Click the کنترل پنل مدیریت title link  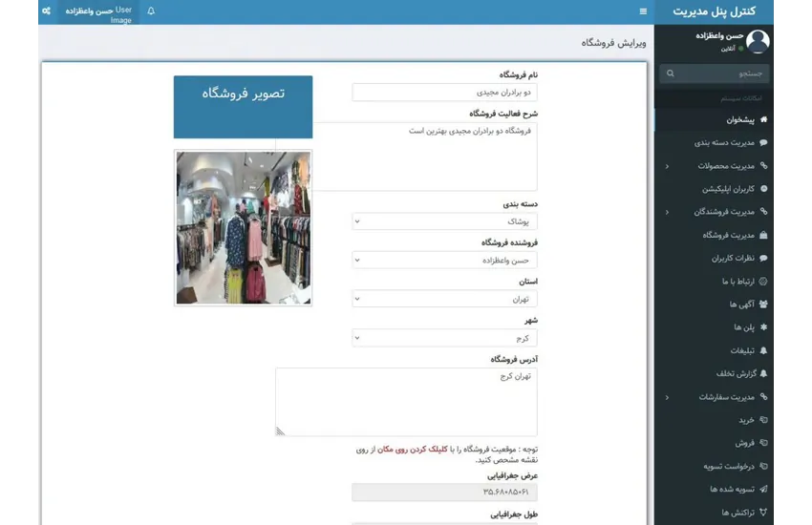(x=715, y=11)
